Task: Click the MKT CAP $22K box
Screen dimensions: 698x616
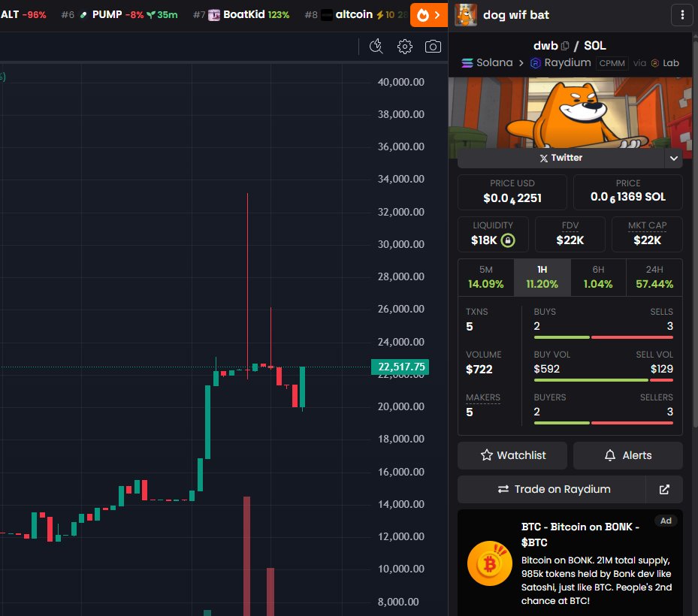Action: pyautogui.click(x=647, y=234)
